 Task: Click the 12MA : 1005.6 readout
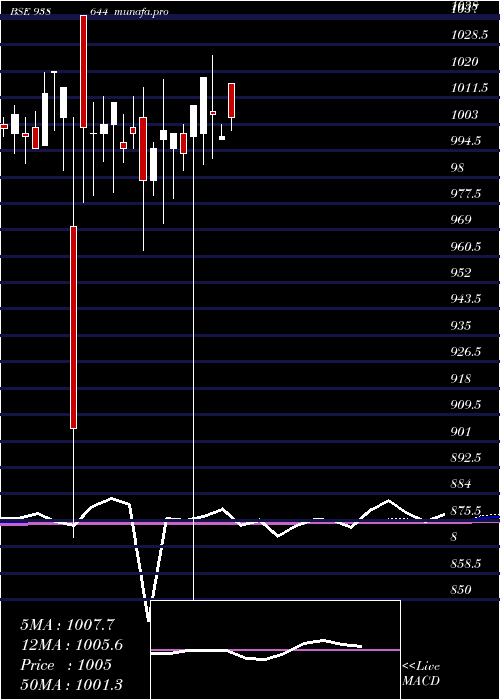tap(71, 645)
